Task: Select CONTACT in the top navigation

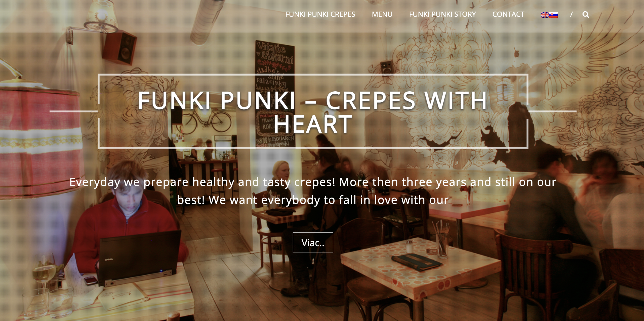Action: [508, 14]
